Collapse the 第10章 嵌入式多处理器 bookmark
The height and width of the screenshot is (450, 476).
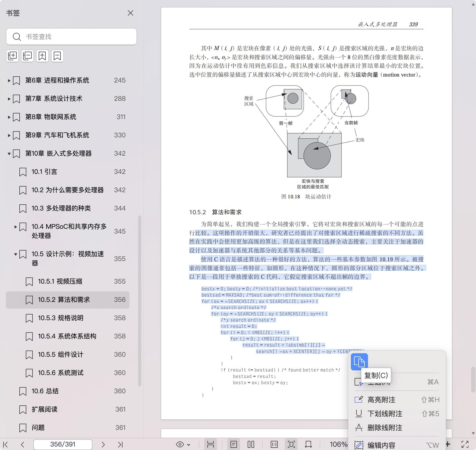(x=9, y=153)
